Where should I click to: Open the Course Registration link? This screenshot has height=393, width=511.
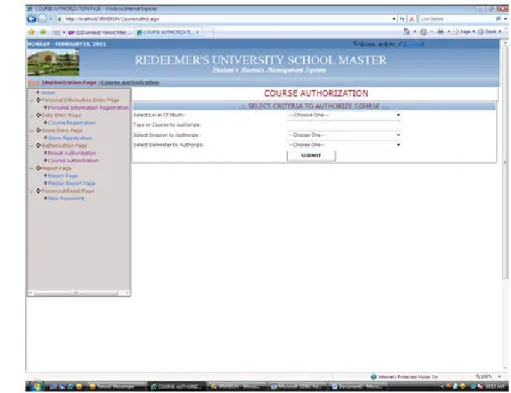[72, 123]
